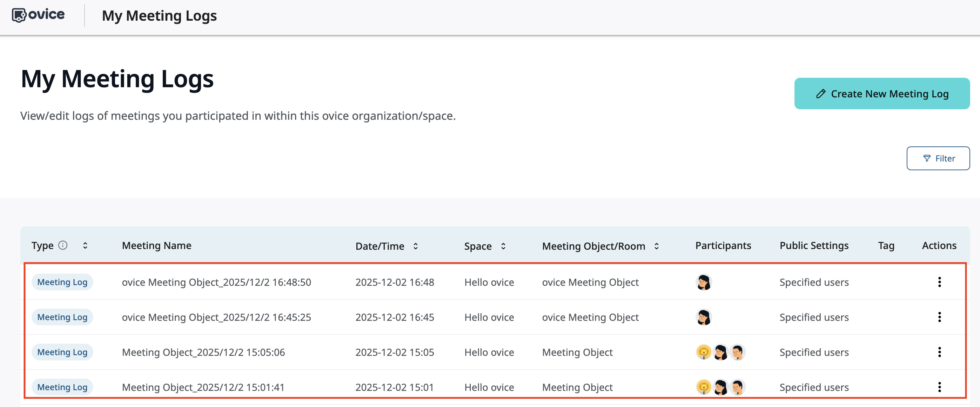The width and height of the screenshot is (980, 407).
Task: Click the participant avatar on the 16:48:50 row
Action: [x=704, y=282]
